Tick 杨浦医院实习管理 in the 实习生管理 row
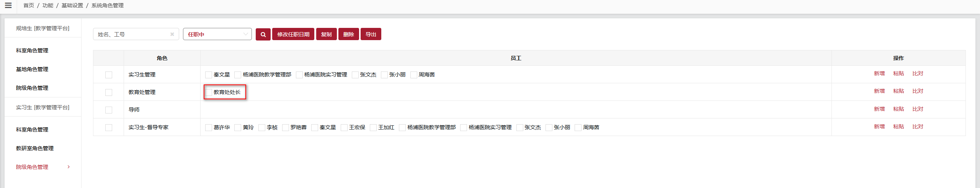Screen dimensions: 980x188 299,75
